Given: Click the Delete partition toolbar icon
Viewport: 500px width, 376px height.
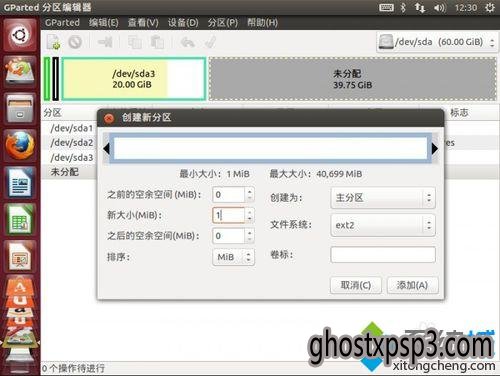Looking at the screenshot, I should 75,42.
